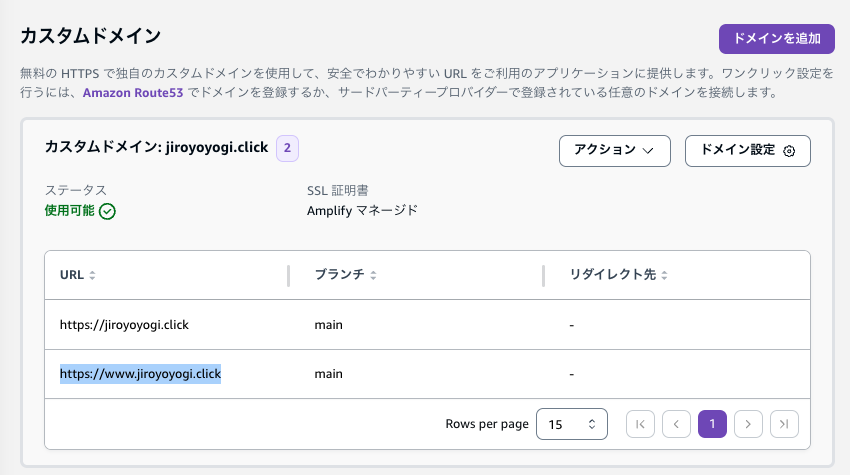Open the Rows per page dropdown
This screenshot has height=475, width=850.
(572, 424)
